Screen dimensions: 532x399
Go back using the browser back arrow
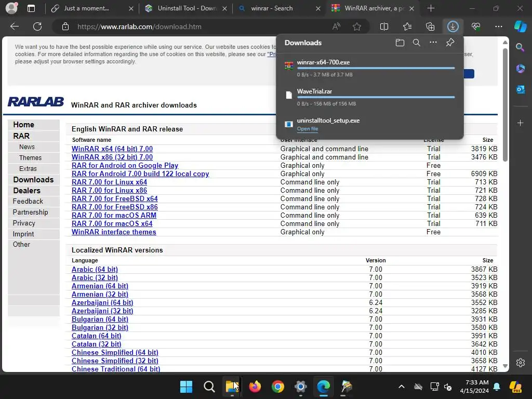coord(15,26)
